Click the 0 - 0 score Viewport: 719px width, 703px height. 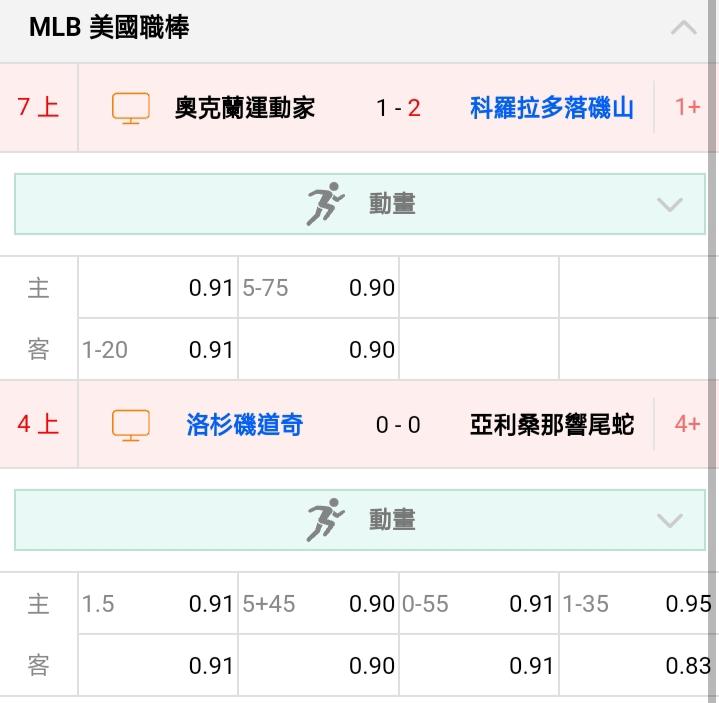click(398, 425)
